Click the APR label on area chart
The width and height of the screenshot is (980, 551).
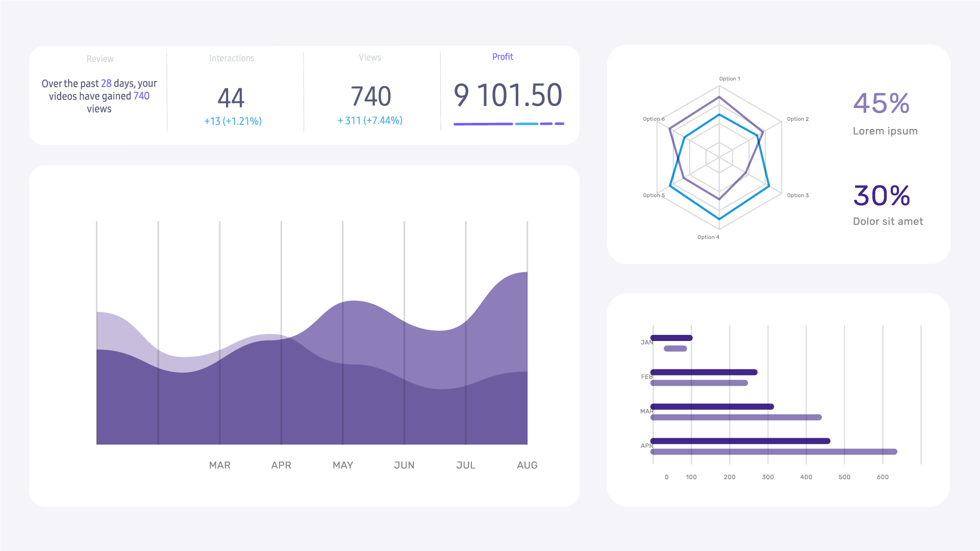pos(281,465)
